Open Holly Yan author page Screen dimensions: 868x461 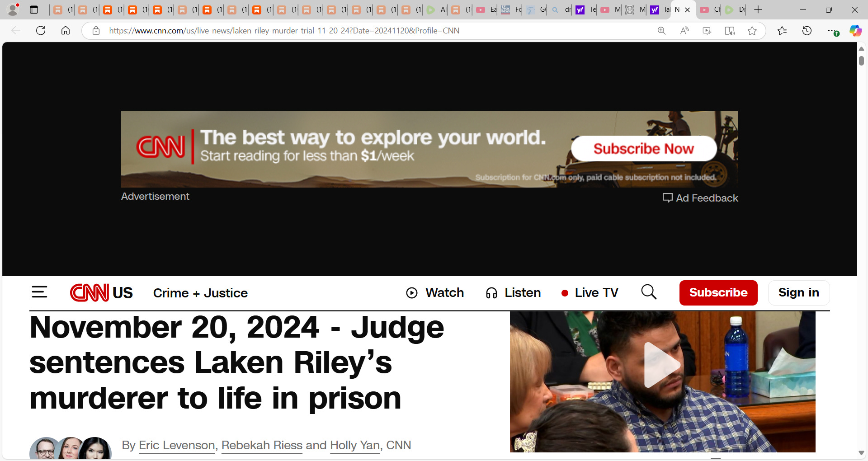point(355,445)
